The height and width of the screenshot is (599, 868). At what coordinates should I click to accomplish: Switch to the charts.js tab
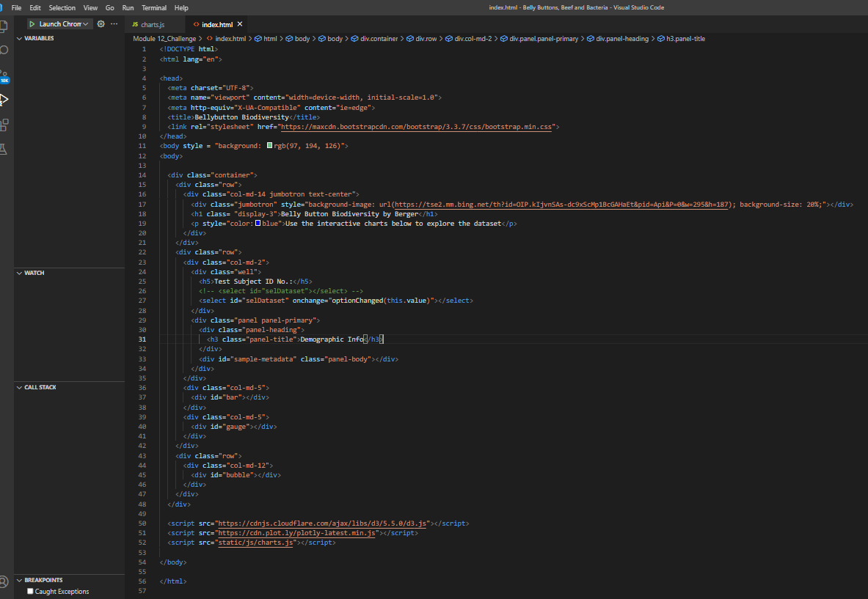153,24
